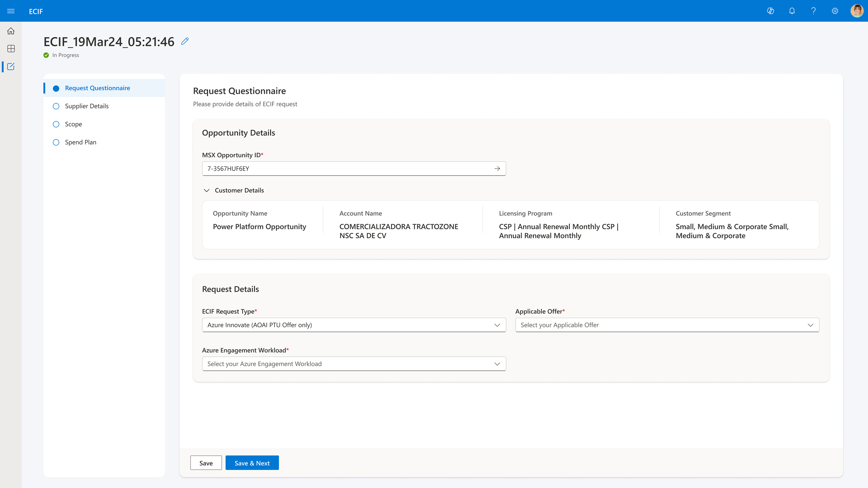Screen dimensions: 868x488
Task: Click Save & Next button
Action: 252,463
